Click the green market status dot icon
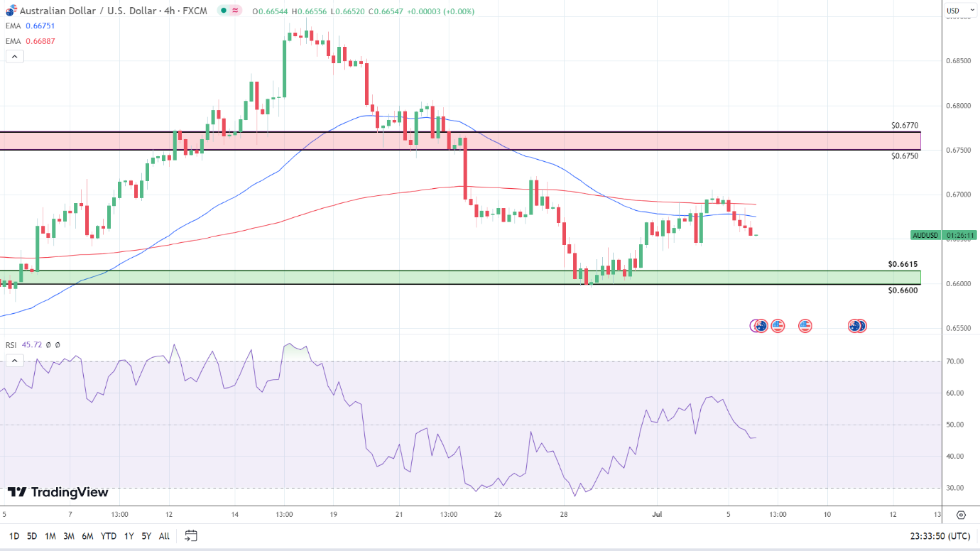 223,11
